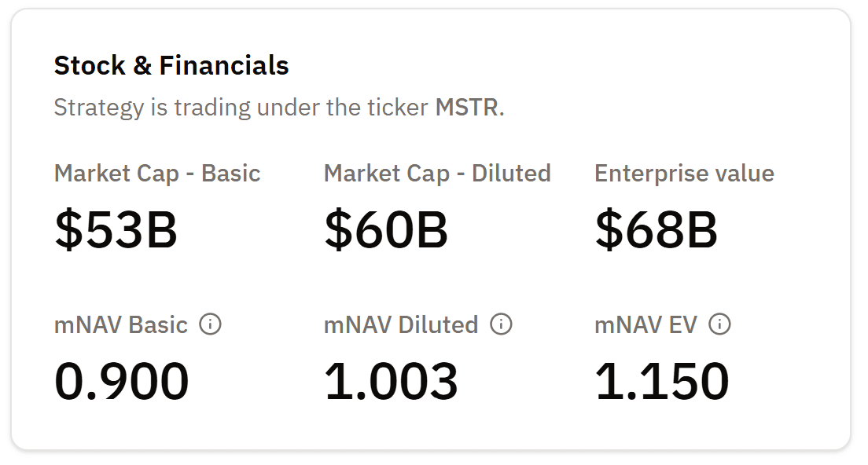Click the info icon beside mNAV Basic
This screenshot has width=868, height=465.
[x=210, y=324]
